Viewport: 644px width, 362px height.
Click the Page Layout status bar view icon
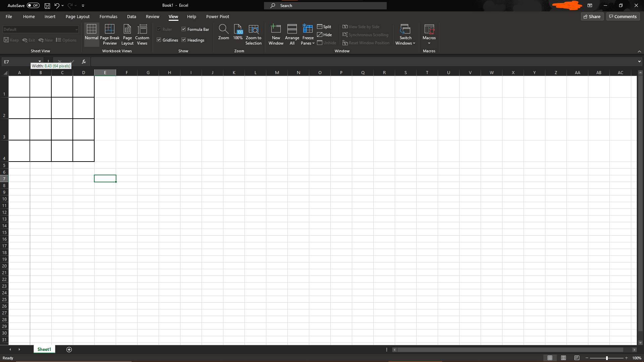[563, 358]
